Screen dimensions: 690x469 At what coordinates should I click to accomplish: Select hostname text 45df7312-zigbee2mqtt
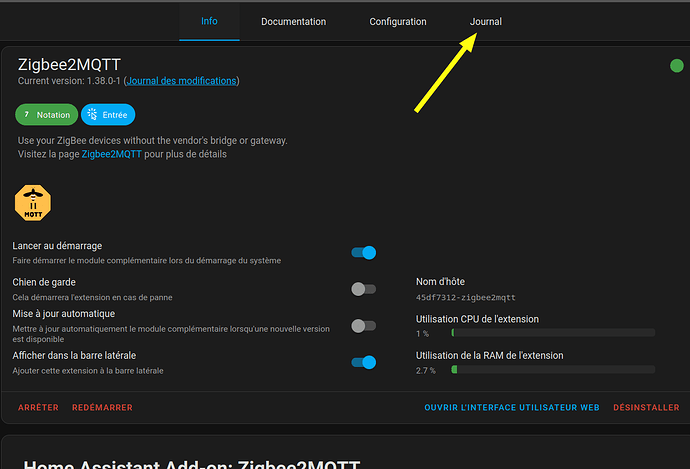coord(466,298)
